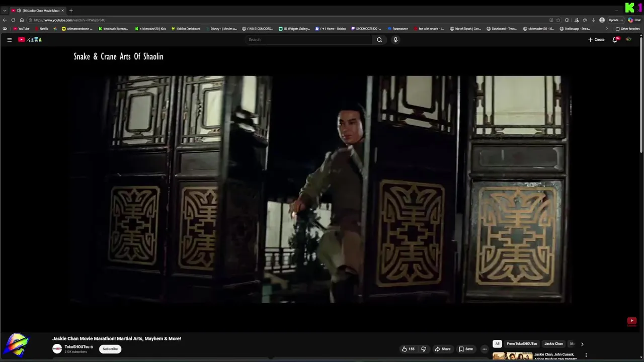Open the browser Chat assistant button

[634, 20]
